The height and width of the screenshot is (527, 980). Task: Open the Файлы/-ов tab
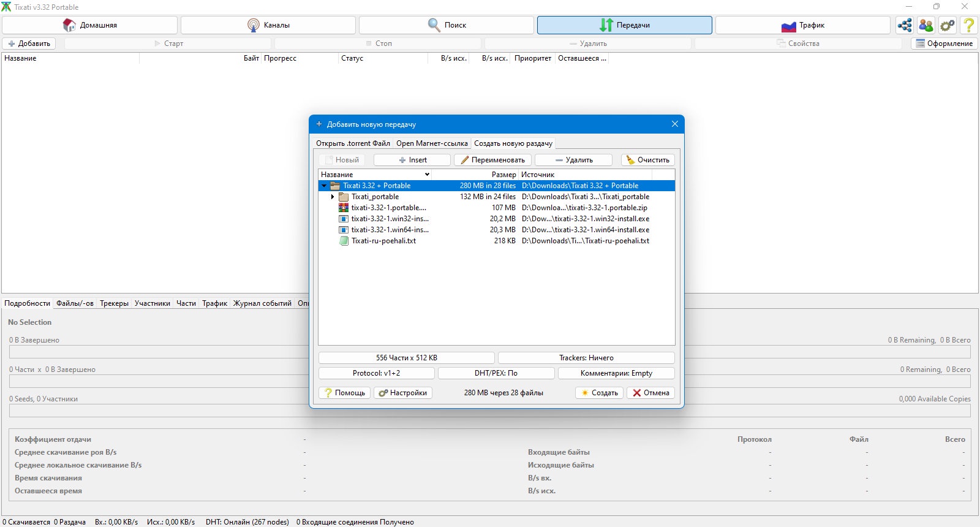[75, 303]
